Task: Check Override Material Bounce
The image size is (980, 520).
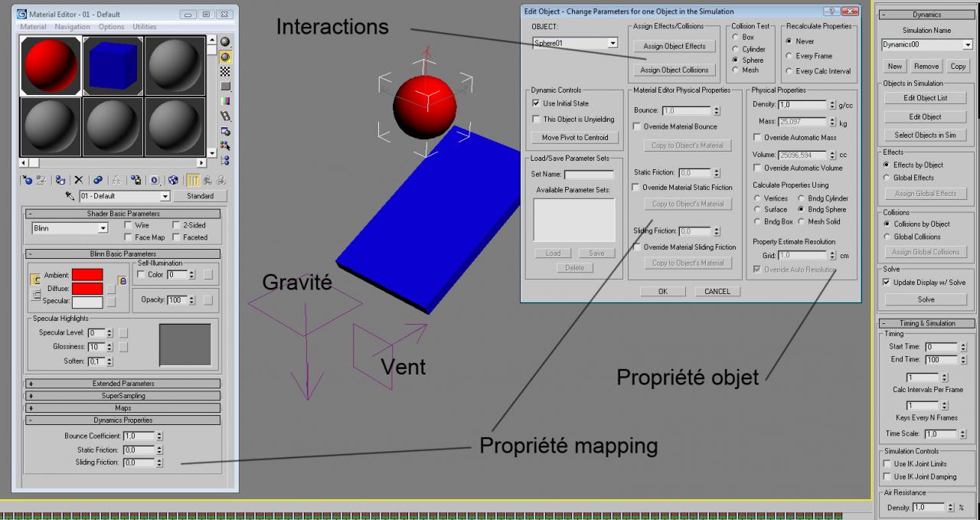Action: pyautogui.click(x=637, y=126)
